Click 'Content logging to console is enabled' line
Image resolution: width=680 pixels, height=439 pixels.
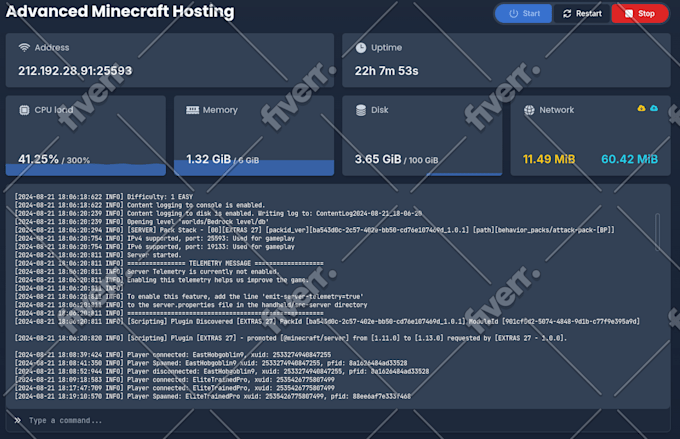[x=139, y=205]
